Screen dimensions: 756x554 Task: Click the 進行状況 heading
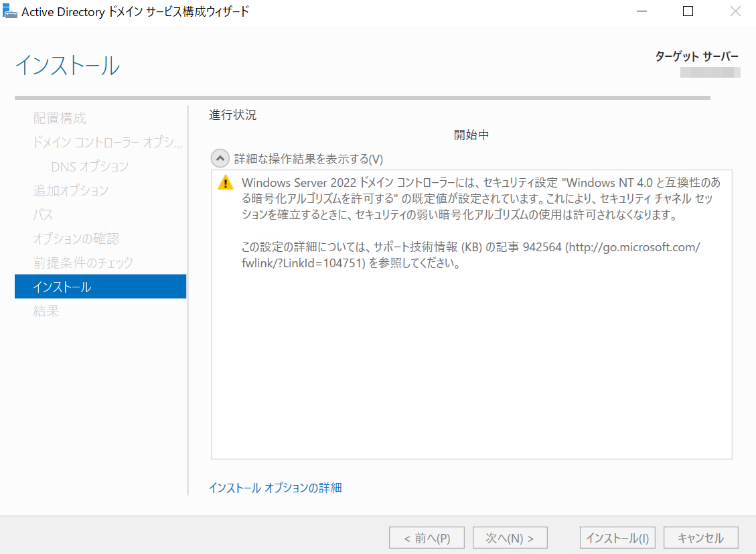point(233,115)
